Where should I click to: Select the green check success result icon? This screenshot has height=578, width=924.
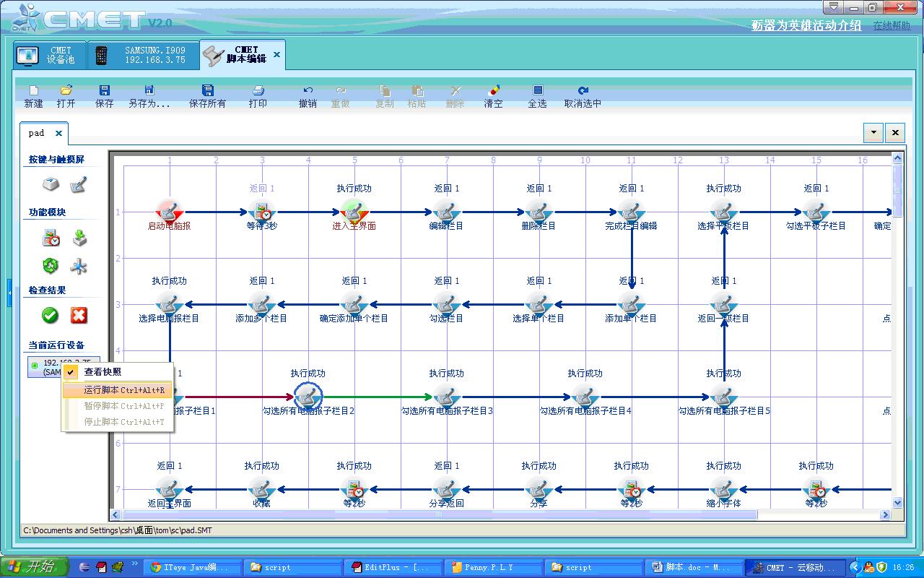pyautogui.click(x=51, y=315)
